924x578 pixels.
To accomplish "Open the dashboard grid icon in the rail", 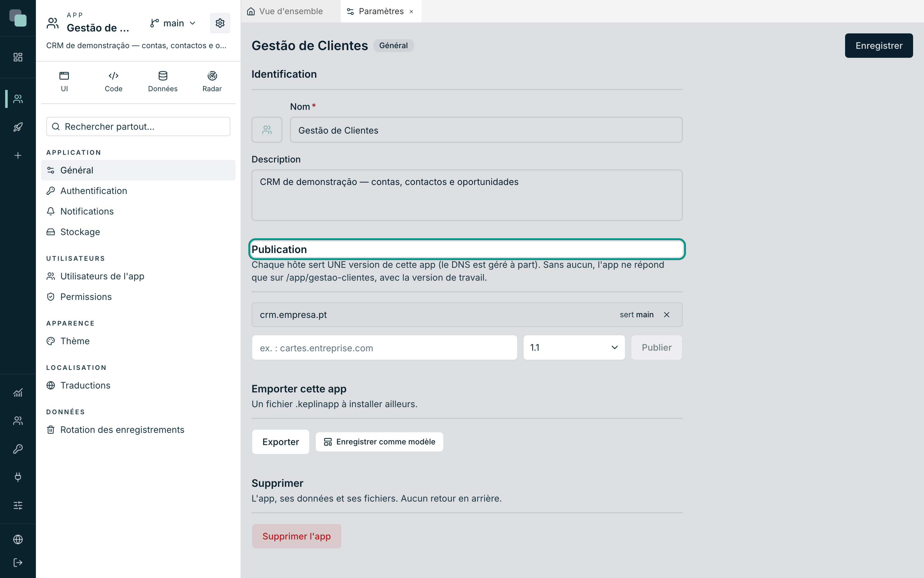I will 18,57.
